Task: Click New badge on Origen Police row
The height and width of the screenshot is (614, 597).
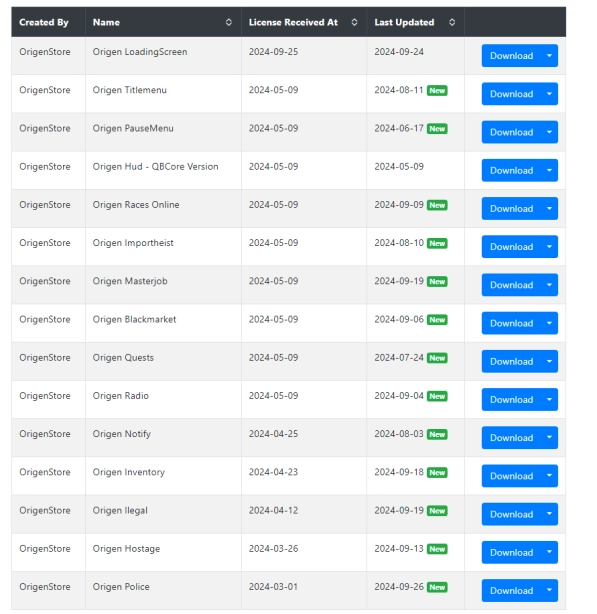Action: (437, 587)
